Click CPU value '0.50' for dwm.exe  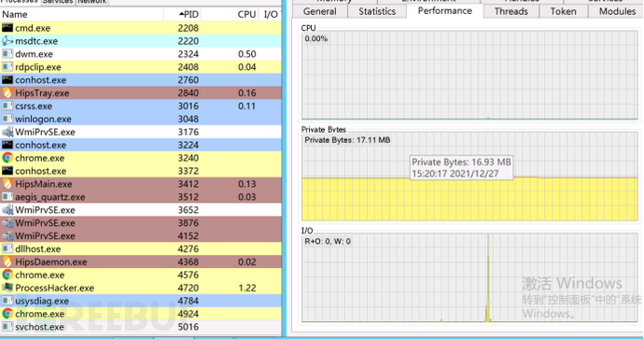247,54
